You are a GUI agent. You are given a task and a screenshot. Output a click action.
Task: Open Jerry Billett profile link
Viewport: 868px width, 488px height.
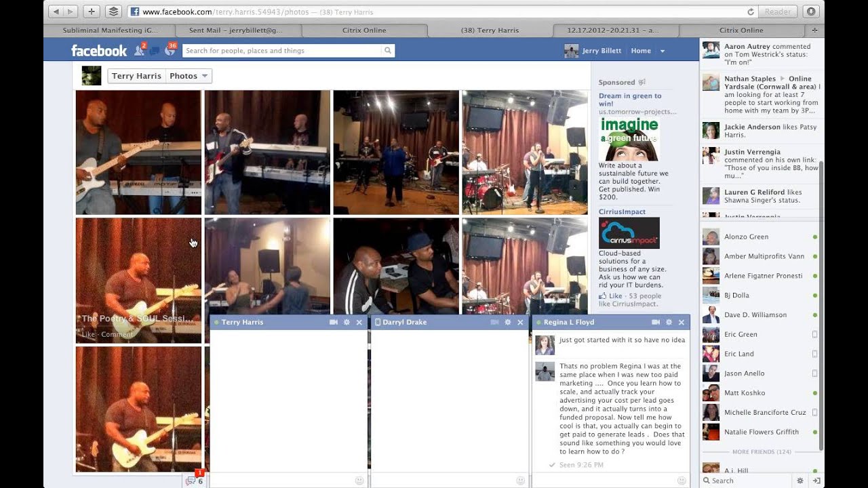(592, 51)
